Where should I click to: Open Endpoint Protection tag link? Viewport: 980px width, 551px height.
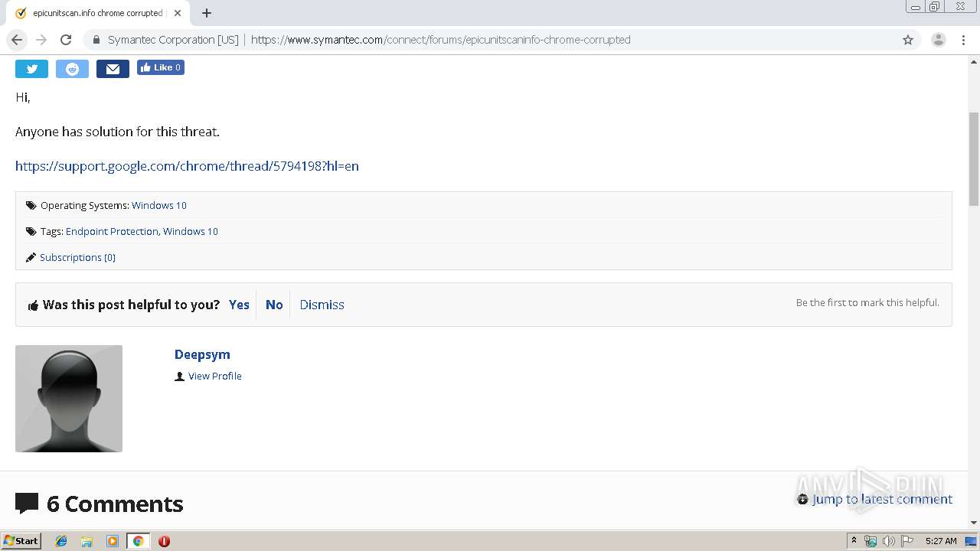(112, 231)
